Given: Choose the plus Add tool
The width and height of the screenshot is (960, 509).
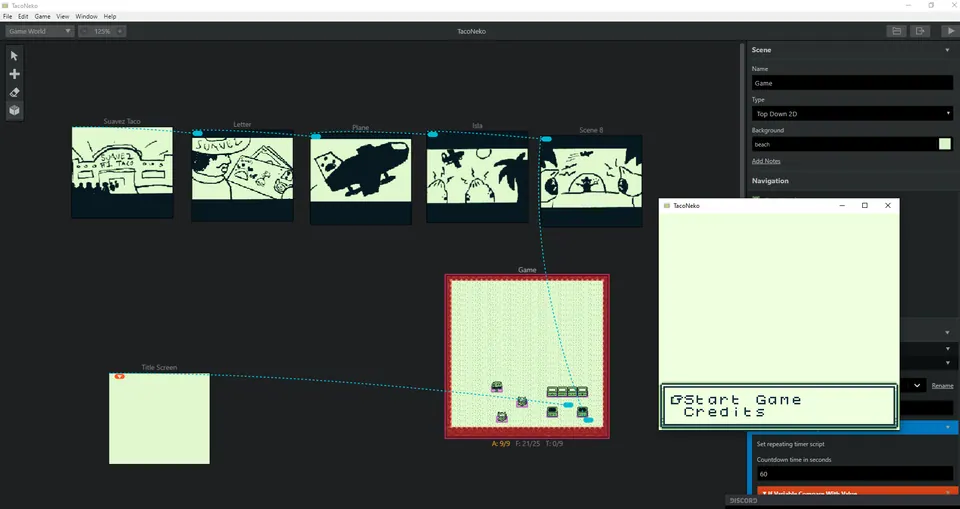Looking at the screenshot, I should 14,74.
